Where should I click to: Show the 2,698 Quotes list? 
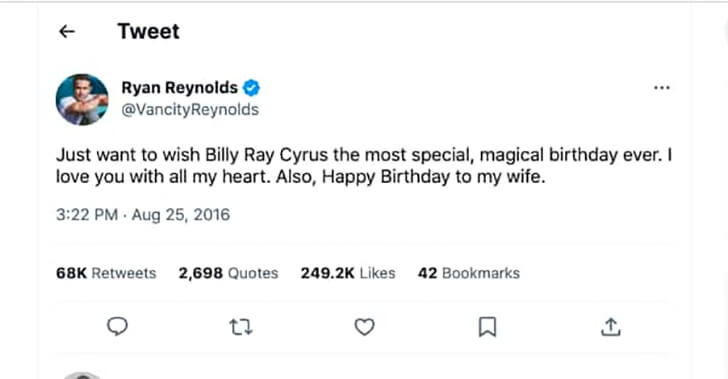click(228, 273)
